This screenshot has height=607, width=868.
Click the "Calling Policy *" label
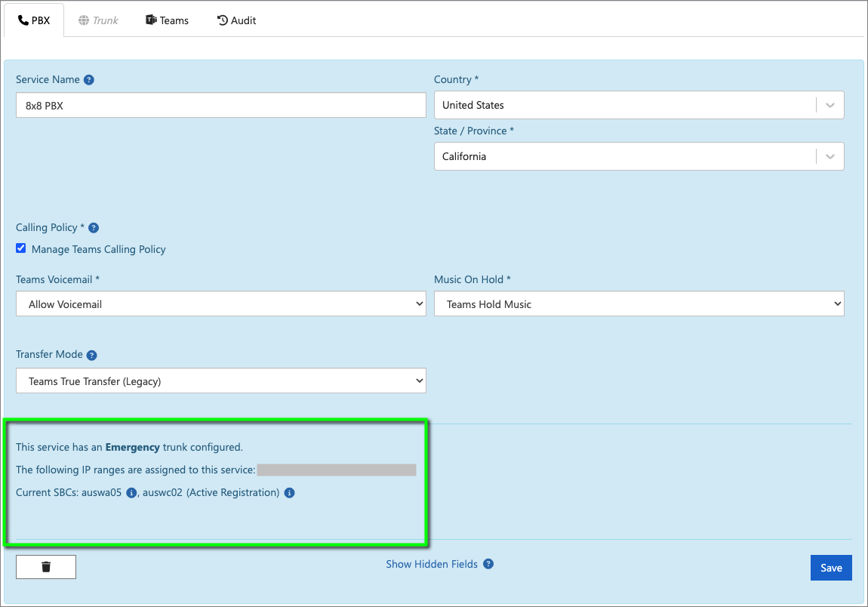51,228
